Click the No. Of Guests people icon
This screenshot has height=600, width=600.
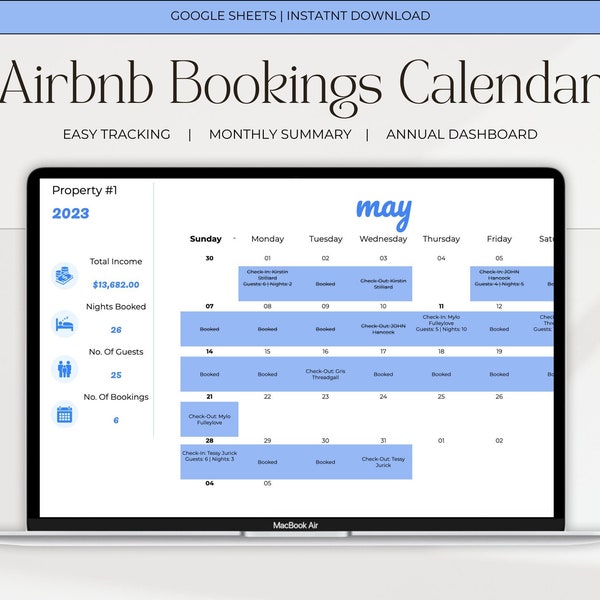(x=64, y=369)
